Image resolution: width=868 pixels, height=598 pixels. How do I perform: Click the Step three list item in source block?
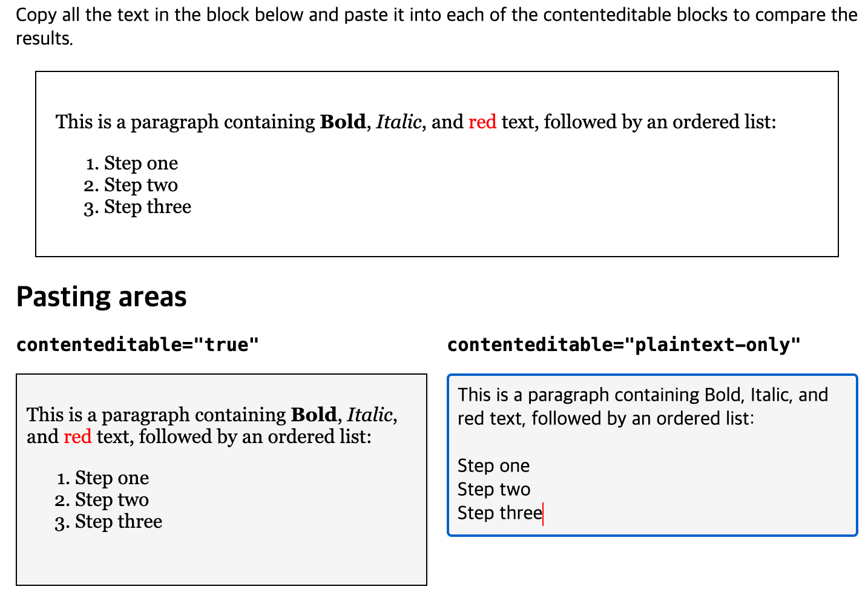[146, 206]
